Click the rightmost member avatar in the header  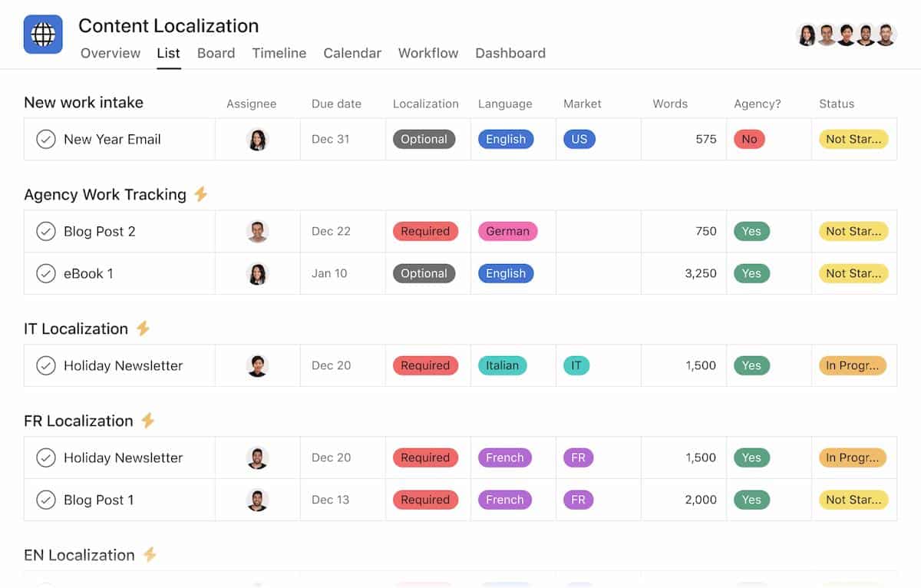[886, 35]
